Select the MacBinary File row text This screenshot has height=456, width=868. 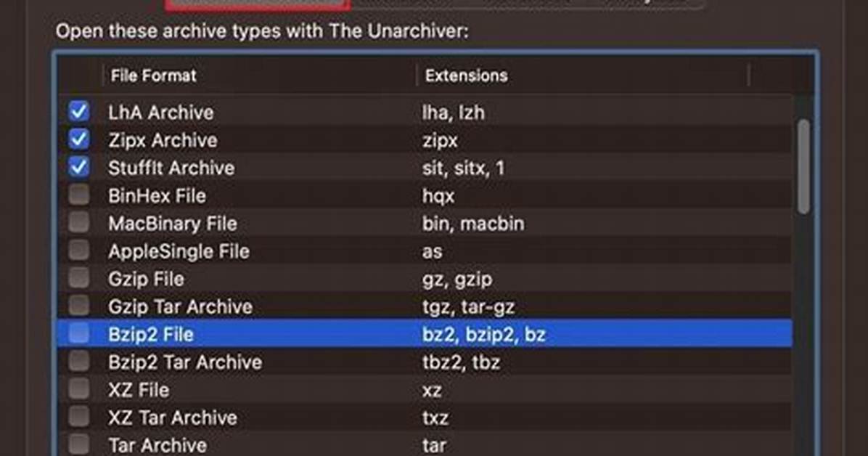(x=173, y=224)
